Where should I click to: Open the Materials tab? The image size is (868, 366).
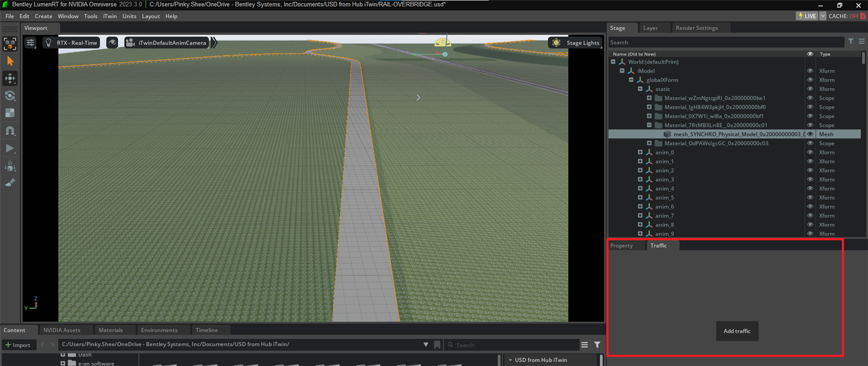(x=110, y=330)
